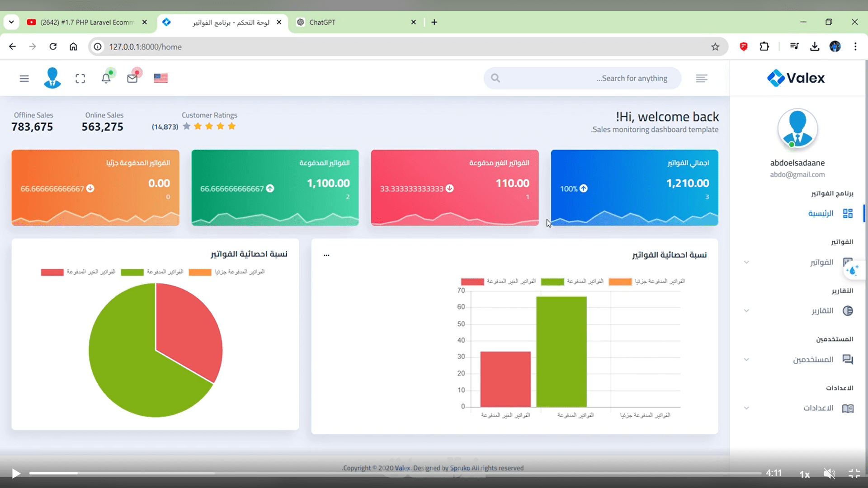Toggle orange partially paid legend in bar chart

(620, 282)
